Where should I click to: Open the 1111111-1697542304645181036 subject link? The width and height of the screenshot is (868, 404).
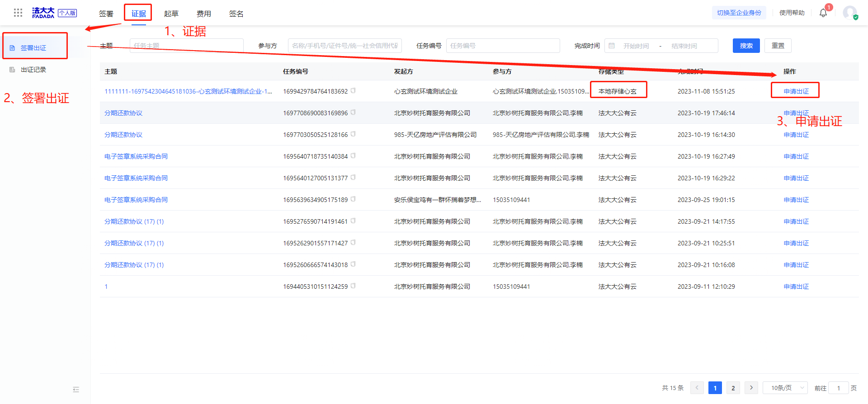(188, 91)
